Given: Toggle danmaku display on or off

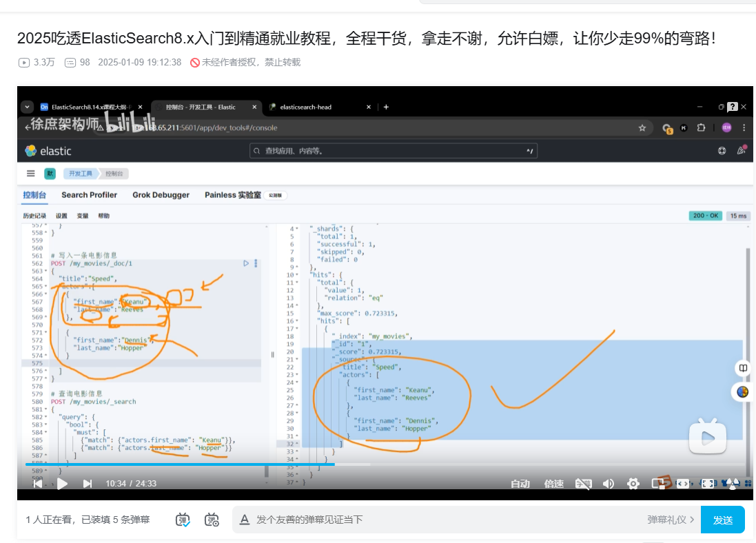Looking at the screenshot, I should (x=182, y=520).
